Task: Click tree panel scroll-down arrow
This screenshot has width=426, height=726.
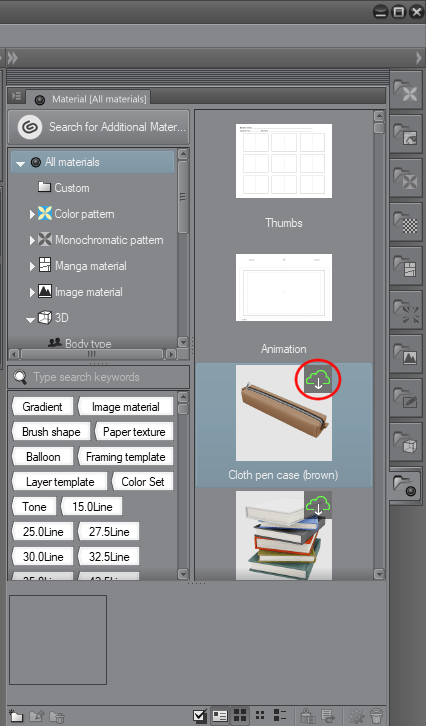Action: coord(183,342)
